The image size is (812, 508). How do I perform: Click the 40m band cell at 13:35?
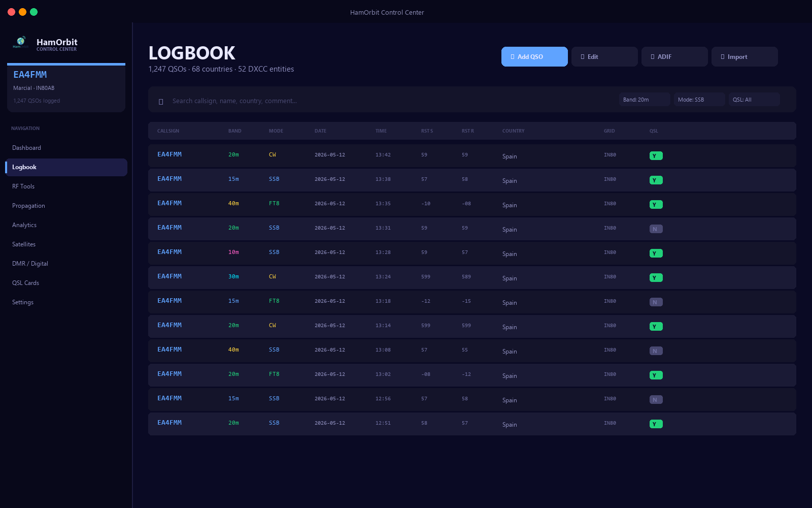coord(233,203)
